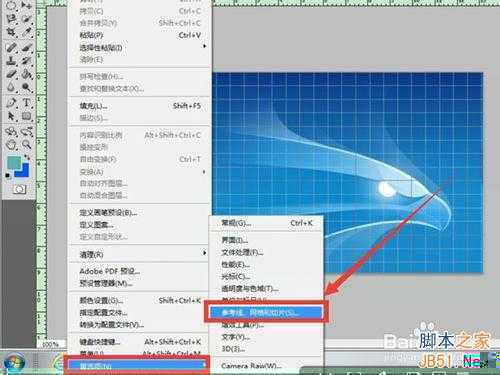Select the Dodge tool
Image resolution: width=500 pixels, height=375 pixels.
pos(26,87)
